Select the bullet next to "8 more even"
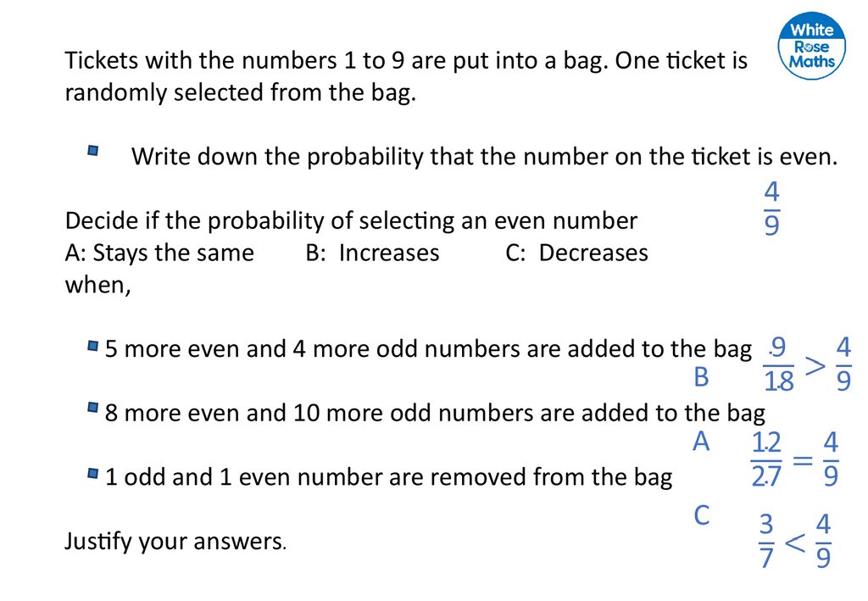Image resolution: width=868 pixels, height=601 pixels. [92, 410]
